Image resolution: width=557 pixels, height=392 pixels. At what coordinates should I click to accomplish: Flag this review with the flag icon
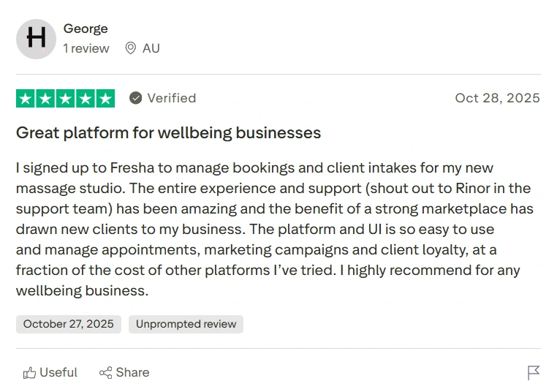[x=534, y=373]
